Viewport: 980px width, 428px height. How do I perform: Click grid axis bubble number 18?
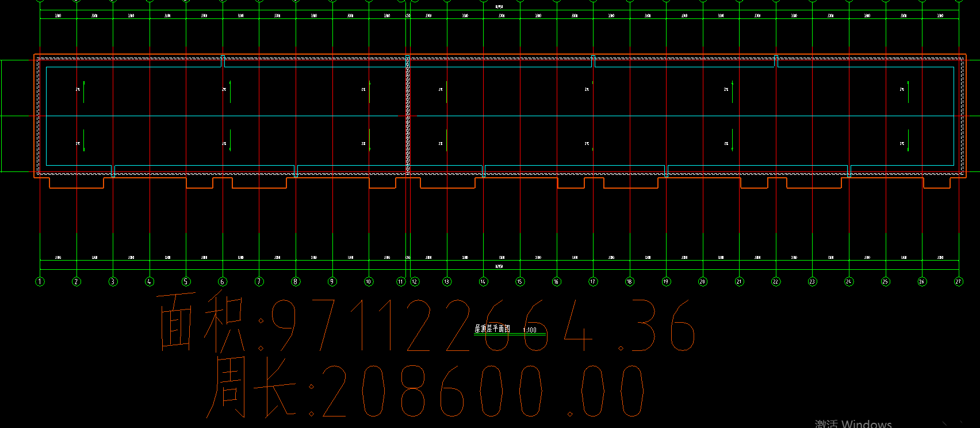[630, 281]
